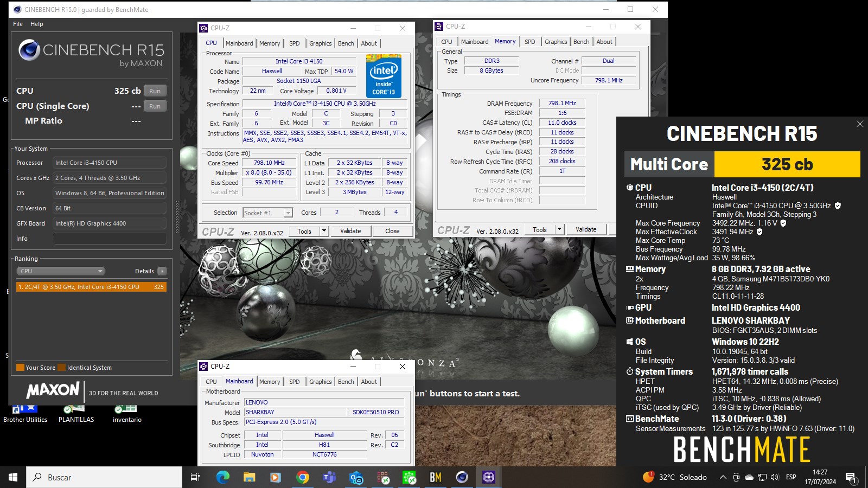Open Bench tab in Memory CPU-Z window
The image size is (868, 488).
tap(581, 42)
